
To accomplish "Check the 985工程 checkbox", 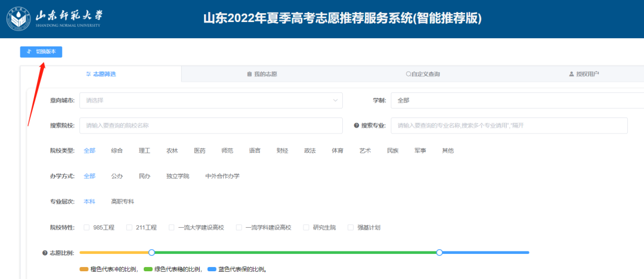I will [86, 227].
